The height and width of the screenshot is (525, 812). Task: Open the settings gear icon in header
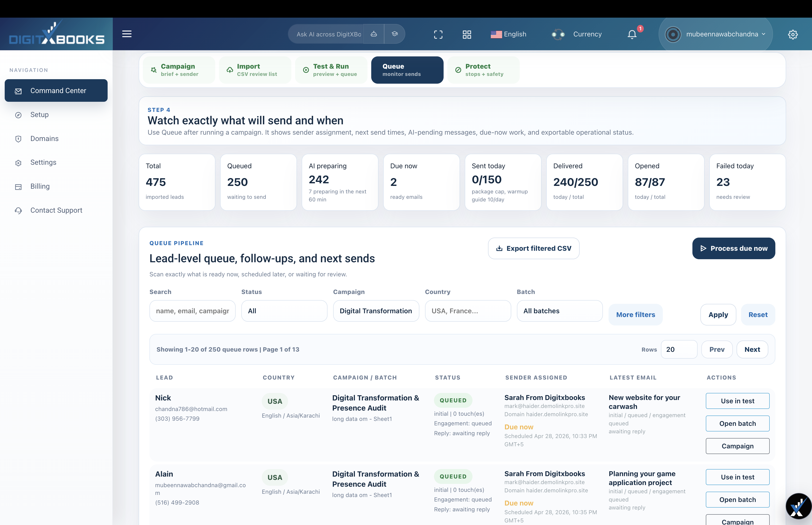point(792,34)
